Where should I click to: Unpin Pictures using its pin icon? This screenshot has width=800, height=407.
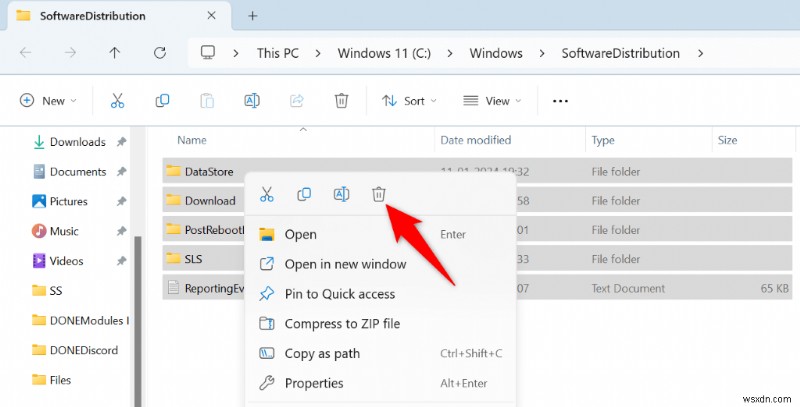[x=121, y=201]
